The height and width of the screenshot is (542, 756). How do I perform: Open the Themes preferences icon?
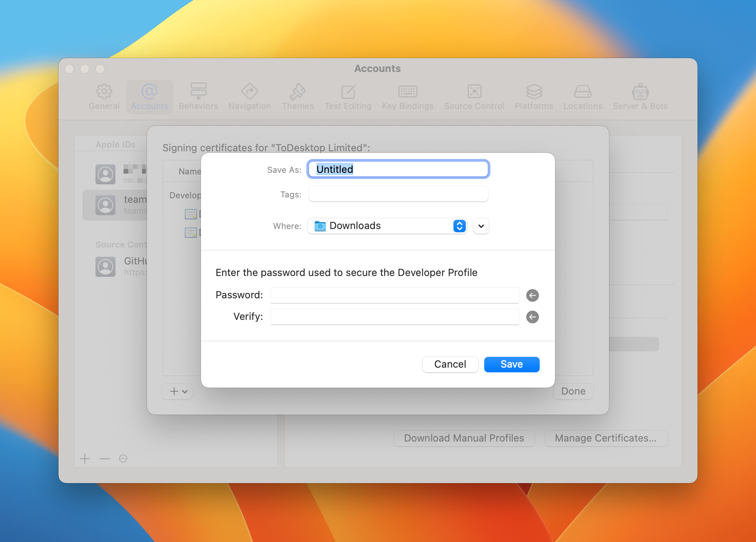298,92
